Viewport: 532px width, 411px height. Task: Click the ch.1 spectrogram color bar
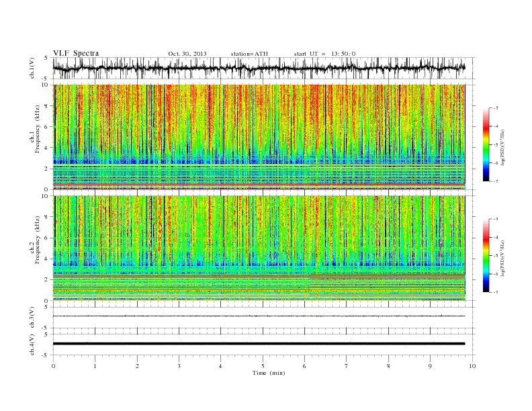pyautogui.click(x=486, y=144)
